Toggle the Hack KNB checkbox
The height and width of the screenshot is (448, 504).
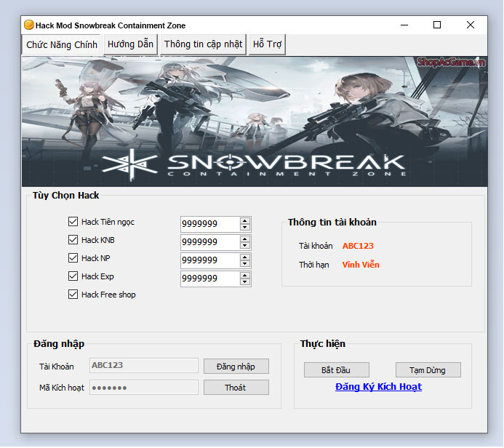click(x=73, y=240)
